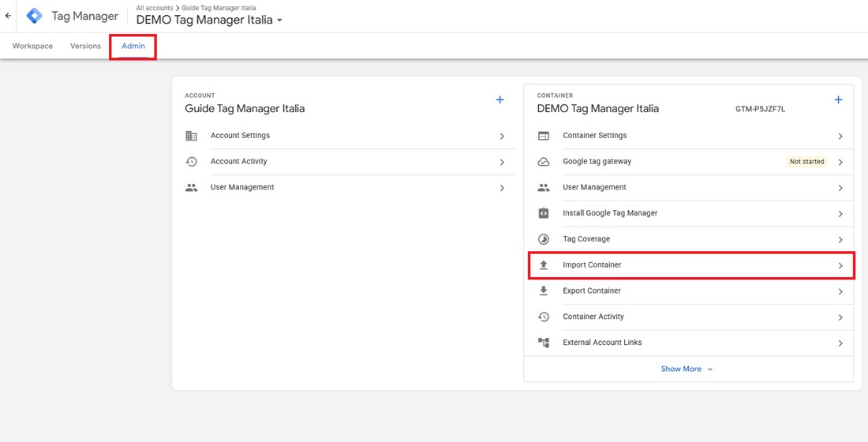Create a new container with plus icon
868x442 pixels.
[838, 99]
